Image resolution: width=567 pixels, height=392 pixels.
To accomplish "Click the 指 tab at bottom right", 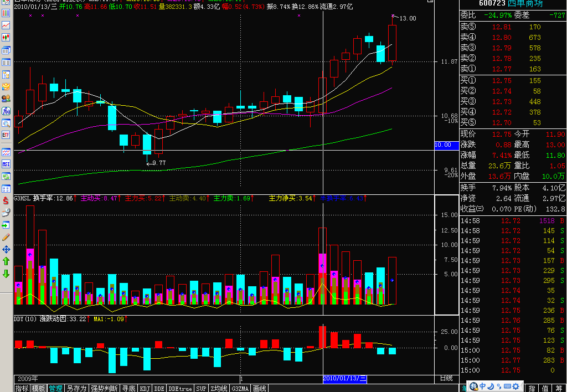I will pos(532,388).
